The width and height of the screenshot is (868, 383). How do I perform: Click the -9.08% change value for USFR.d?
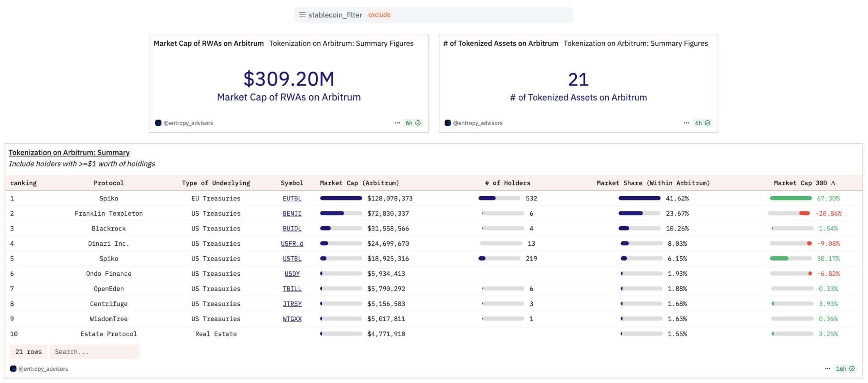(828, 244)
